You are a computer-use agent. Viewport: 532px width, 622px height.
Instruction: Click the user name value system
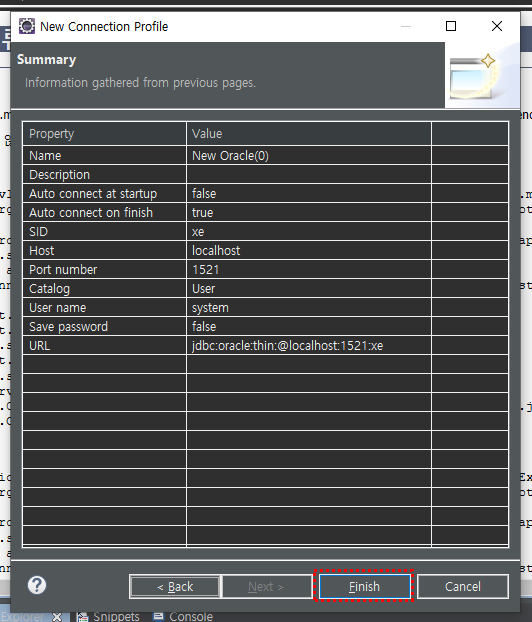210,308
